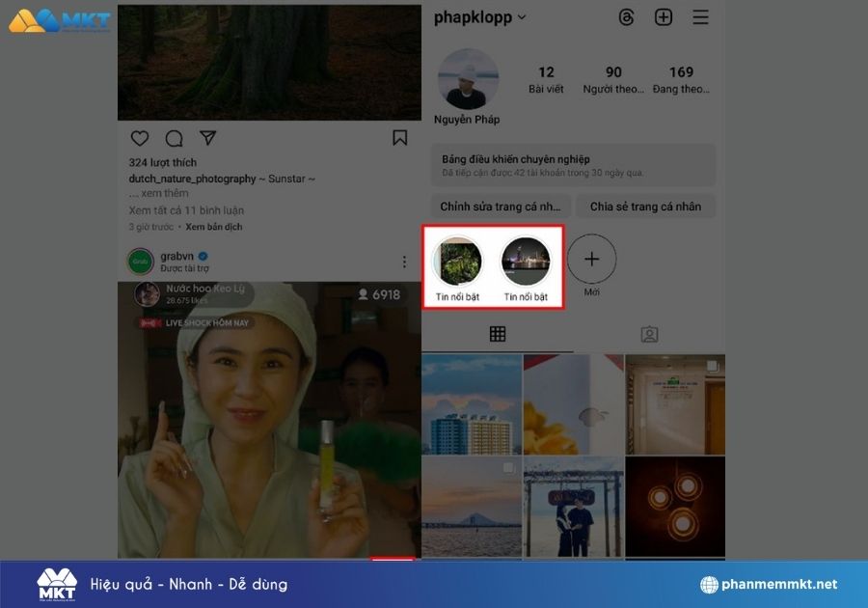The width and height of the screenshot is (868, 608).
Task: Open the second Tin nổi bật highlight with city lights
Action: 526,262
